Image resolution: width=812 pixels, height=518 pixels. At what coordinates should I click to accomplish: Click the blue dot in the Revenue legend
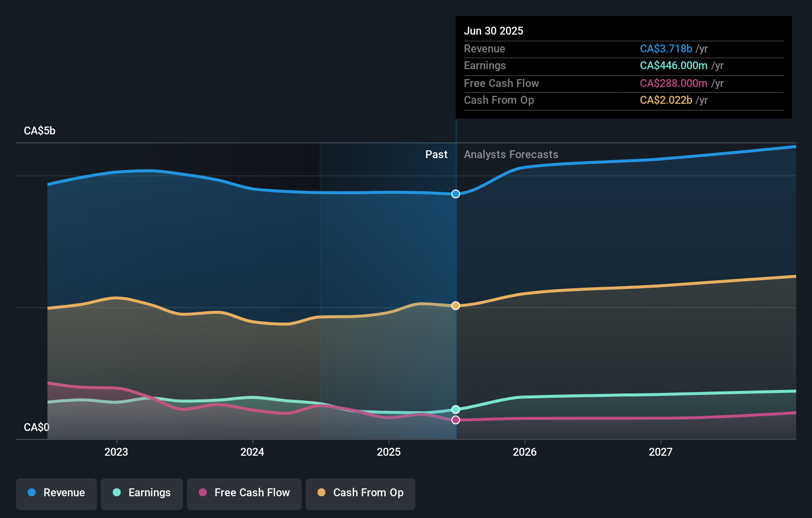32,493
